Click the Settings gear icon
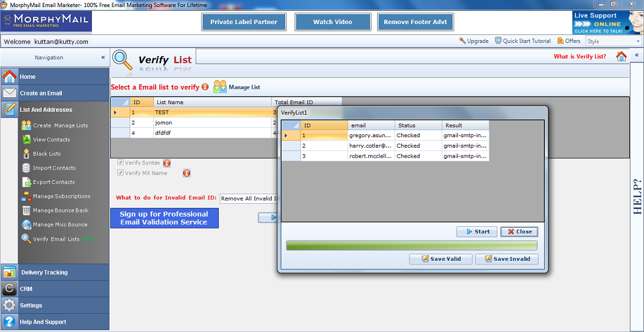644x332 pixels. (x=9, y=306)
